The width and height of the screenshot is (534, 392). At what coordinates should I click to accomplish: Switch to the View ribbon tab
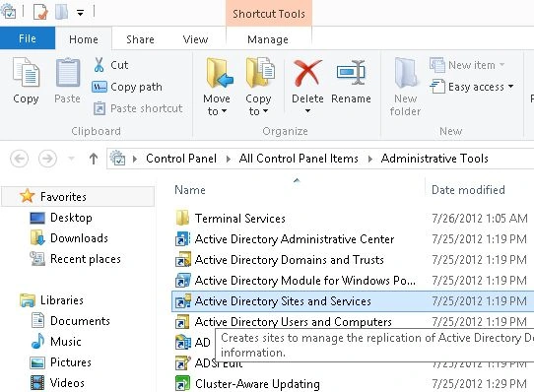pos(195,39)
